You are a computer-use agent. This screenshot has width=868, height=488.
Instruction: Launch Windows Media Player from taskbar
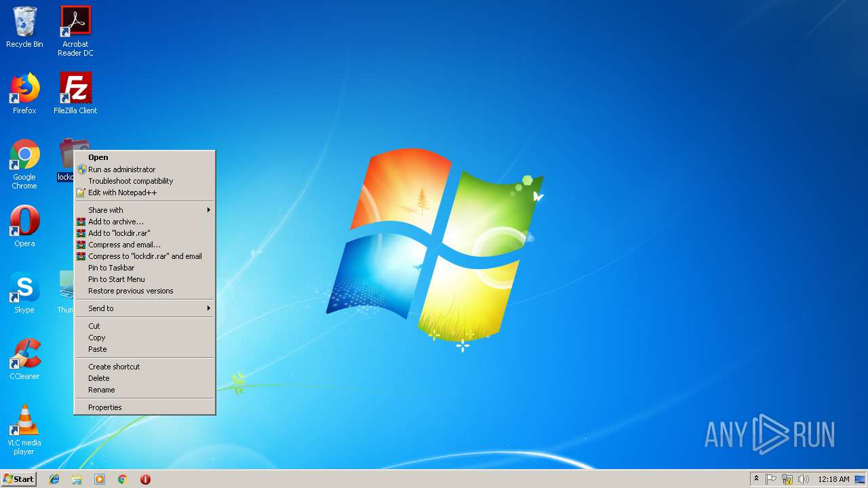pyautogui.click(x=100, y=479)
